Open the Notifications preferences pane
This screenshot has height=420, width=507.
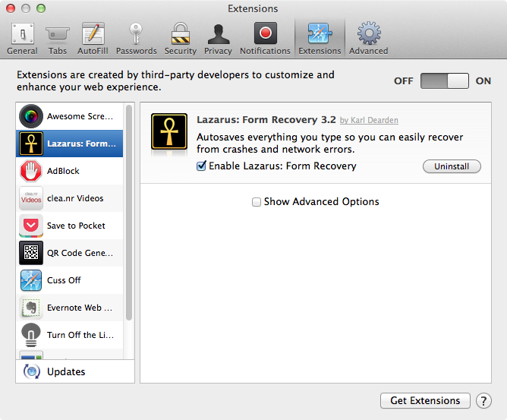(265, 38)
